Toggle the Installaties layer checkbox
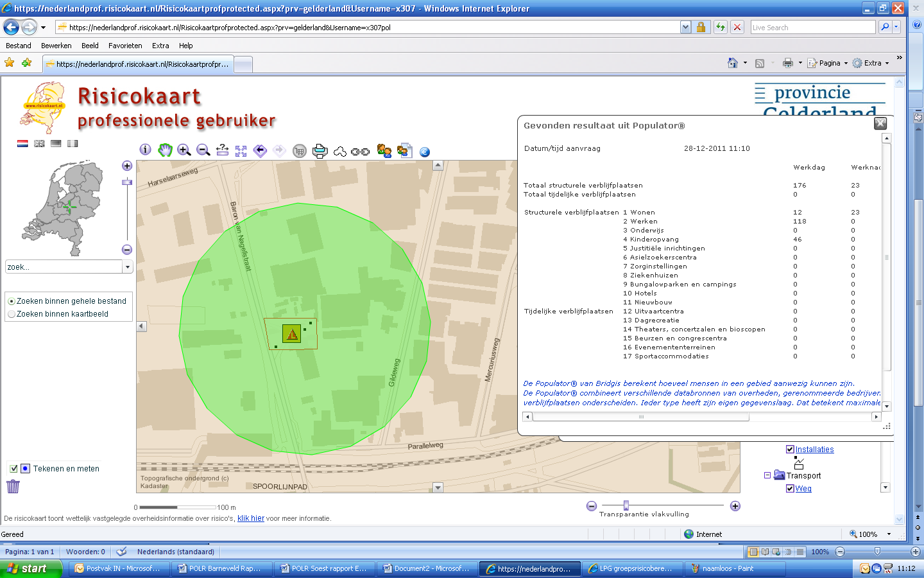Image resolution: width=924 pixels, height=578 pixels. point(790,450)
